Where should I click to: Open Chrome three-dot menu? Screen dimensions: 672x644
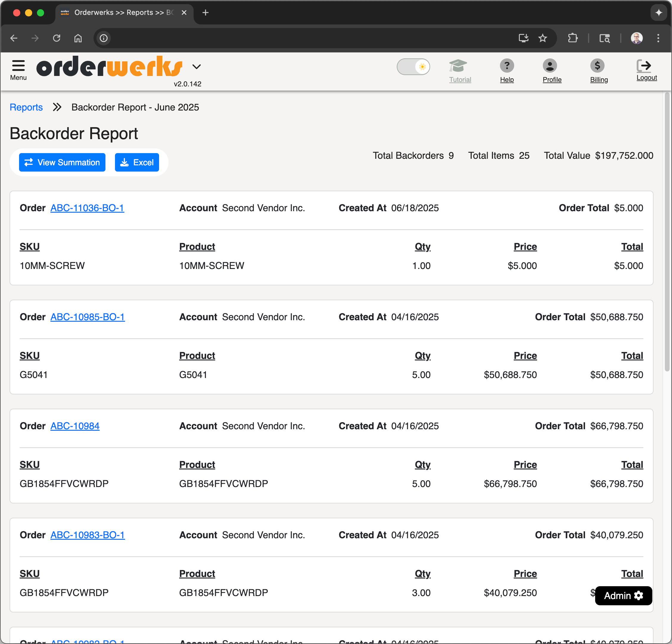[x=658, y=38]
